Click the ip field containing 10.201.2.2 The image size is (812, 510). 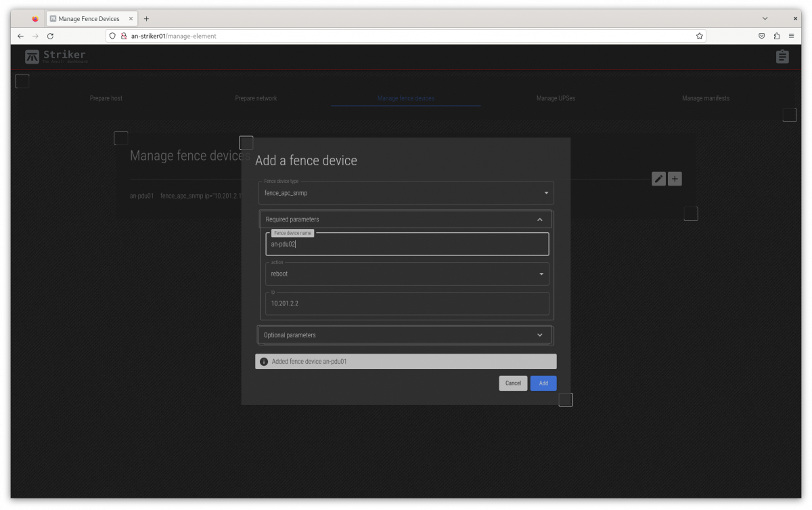point(407,304)
